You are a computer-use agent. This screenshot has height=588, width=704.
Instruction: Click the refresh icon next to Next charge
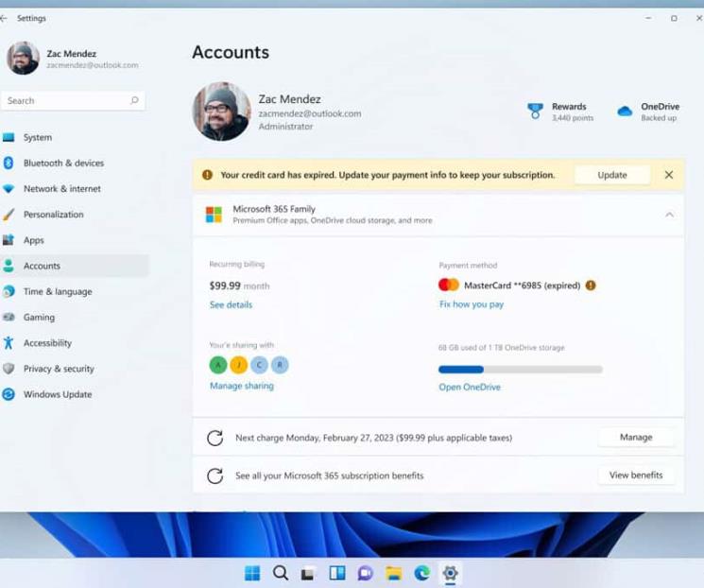click(215, 438)
